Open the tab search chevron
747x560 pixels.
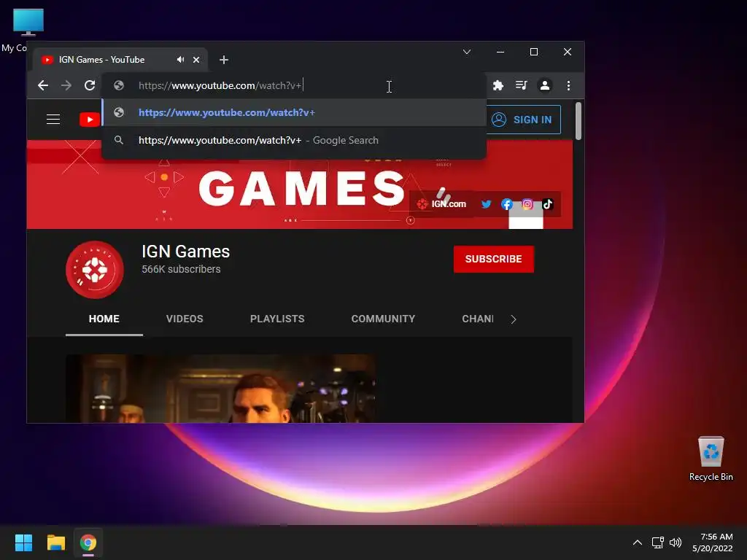pos(467,52)
